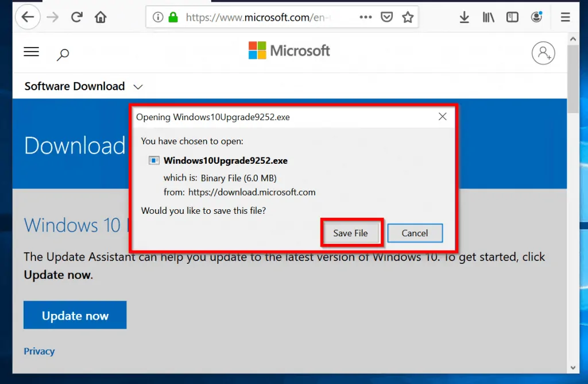Open the page actions three-dot menu
Viewport: 588px width, 384px height.
[366, 17]
